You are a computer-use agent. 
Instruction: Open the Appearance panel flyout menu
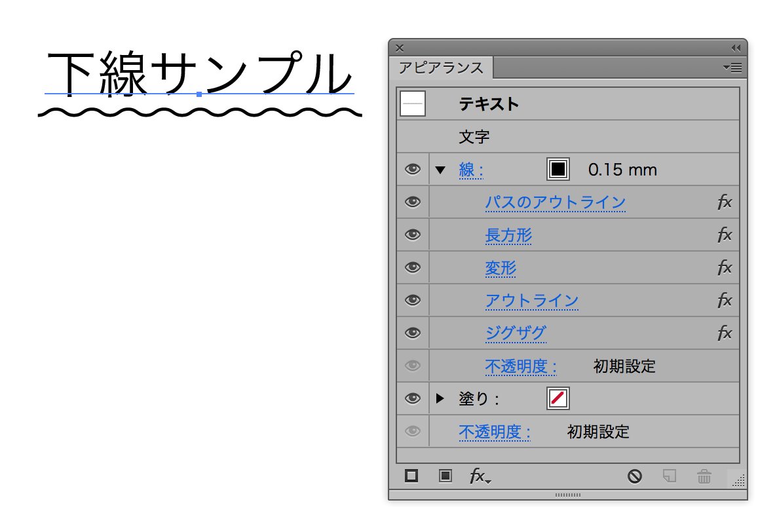coord(732,67)
